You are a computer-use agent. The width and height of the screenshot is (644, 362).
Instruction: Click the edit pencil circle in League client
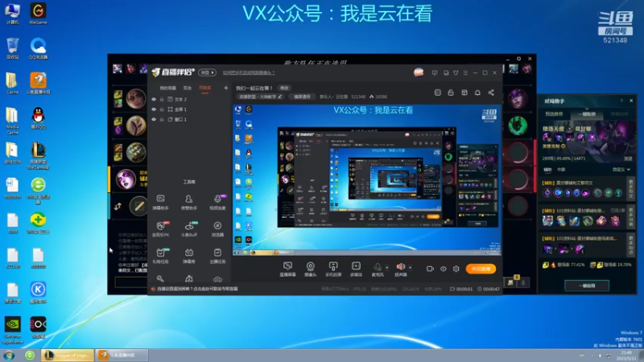click(x=138, y=206)
